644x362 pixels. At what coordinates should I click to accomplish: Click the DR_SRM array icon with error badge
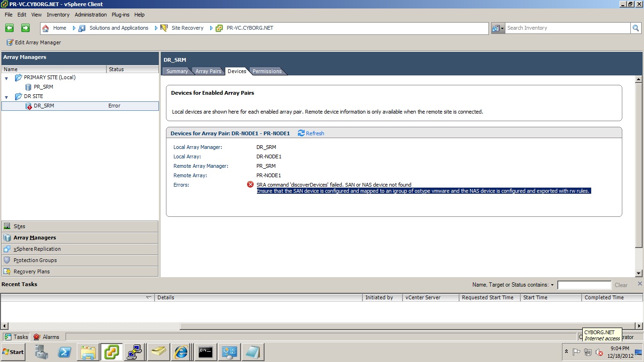[x=28, y=106]
